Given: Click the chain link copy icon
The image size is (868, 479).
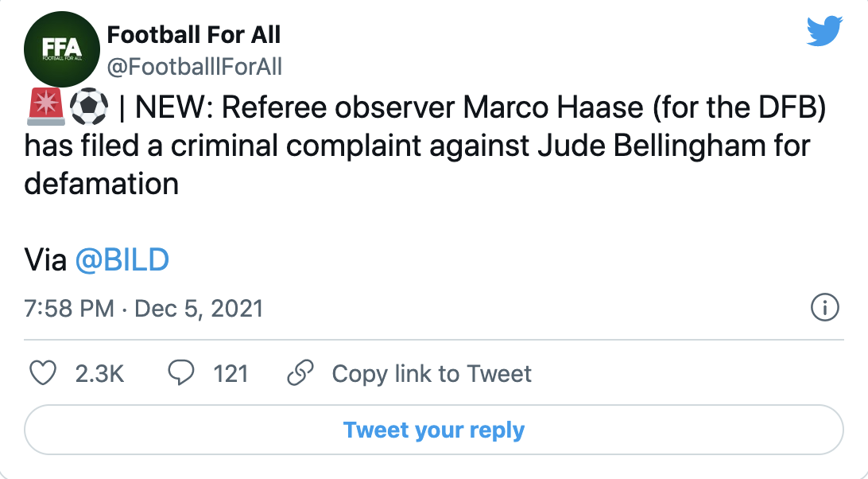Looking at the screenshot, I should pyautogui.click(x=301, y=373).
